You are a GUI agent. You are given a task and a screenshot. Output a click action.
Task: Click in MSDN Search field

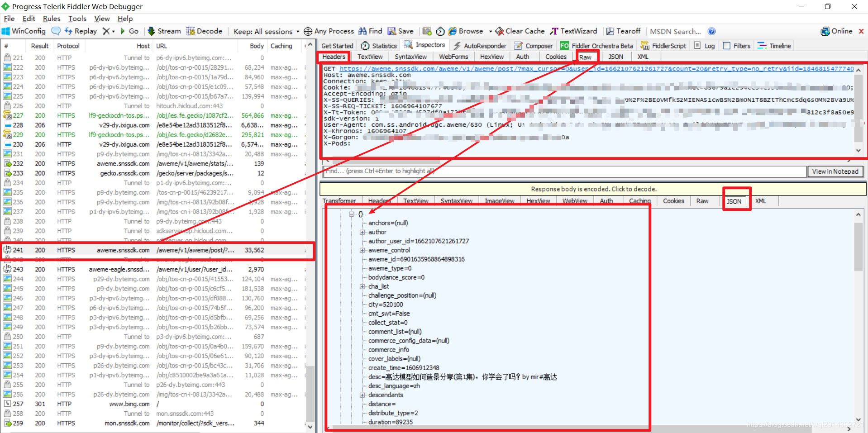click(x=676, y=31)
